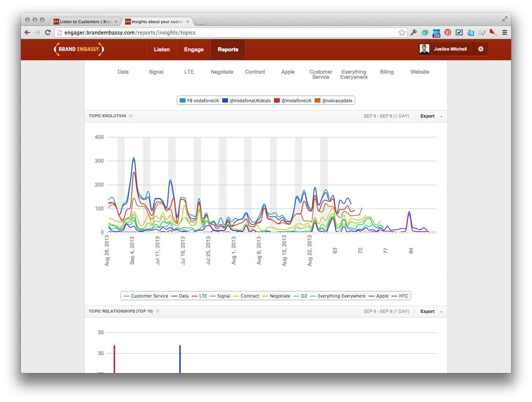Open the checkmark extension icon
The height and width of the screenshot is (402, 532).
pos(459,33)
